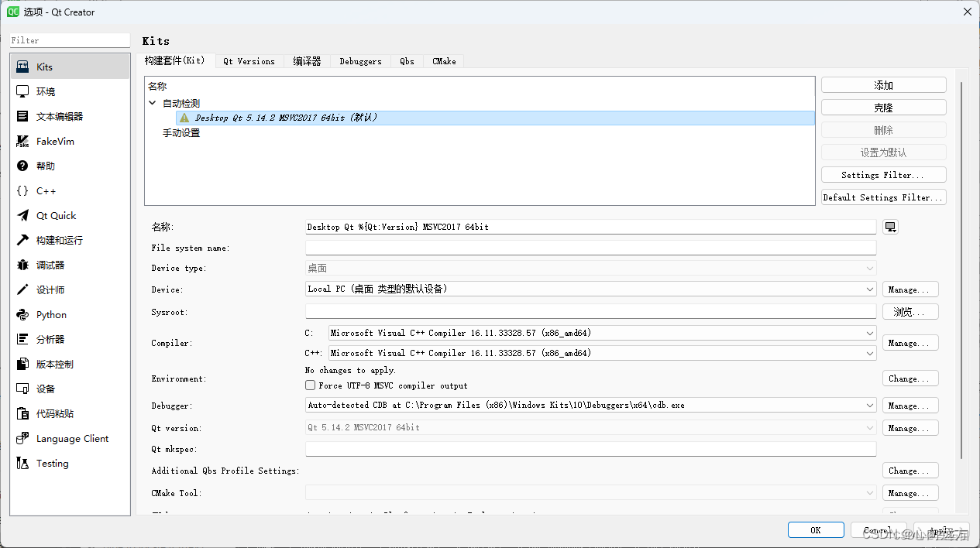This screenshot has height=548, width=980.
Task: Open the Qt version dropdown
Action: (x=591, y=427)
